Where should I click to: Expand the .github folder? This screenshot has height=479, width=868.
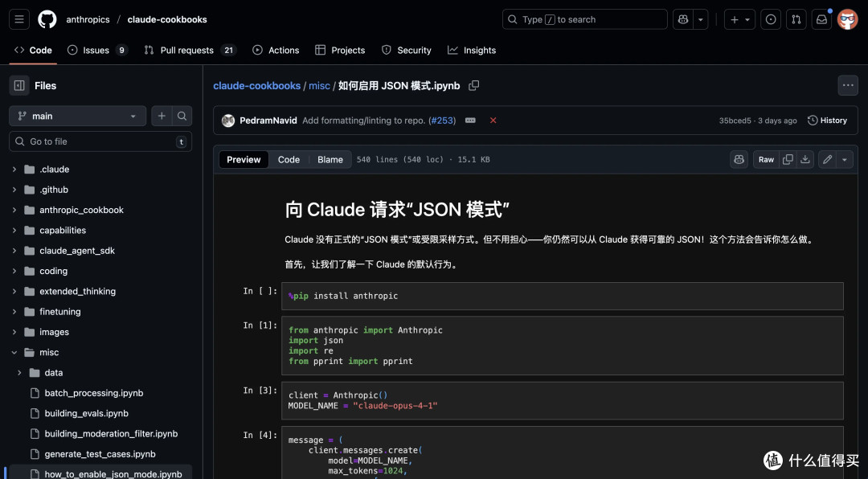(14, 190)
